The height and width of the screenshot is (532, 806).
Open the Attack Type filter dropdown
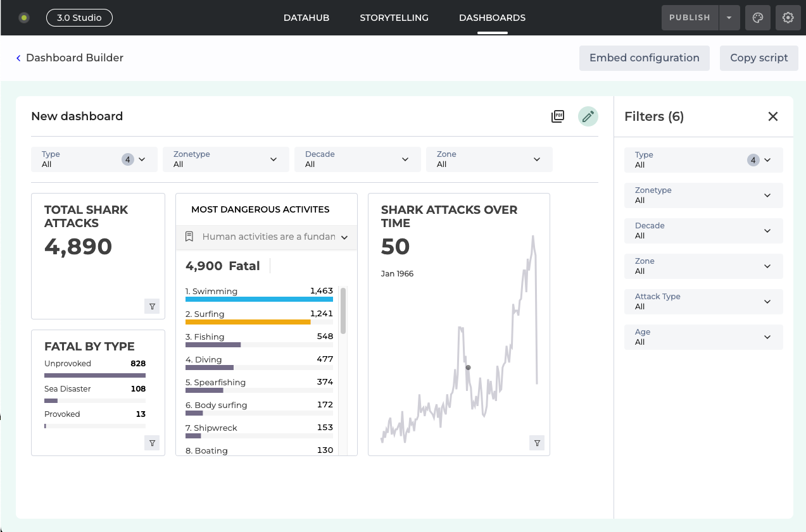703,302
